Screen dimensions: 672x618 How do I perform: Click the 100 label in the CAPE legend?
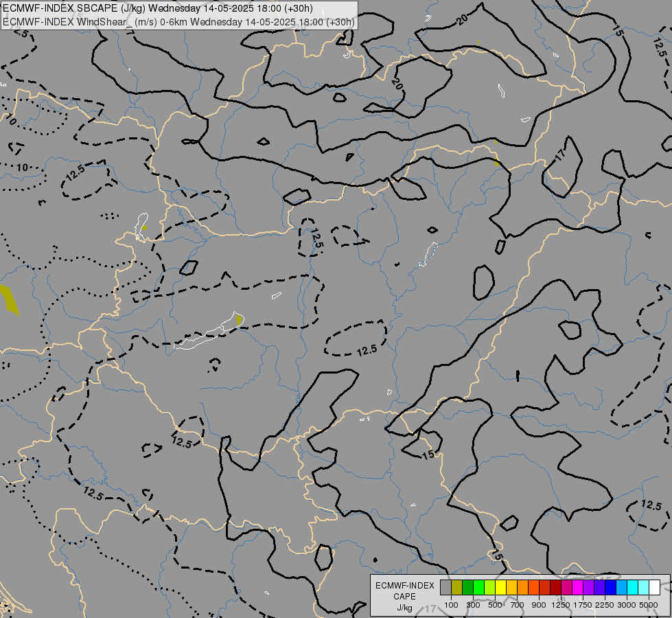point(451,605)
